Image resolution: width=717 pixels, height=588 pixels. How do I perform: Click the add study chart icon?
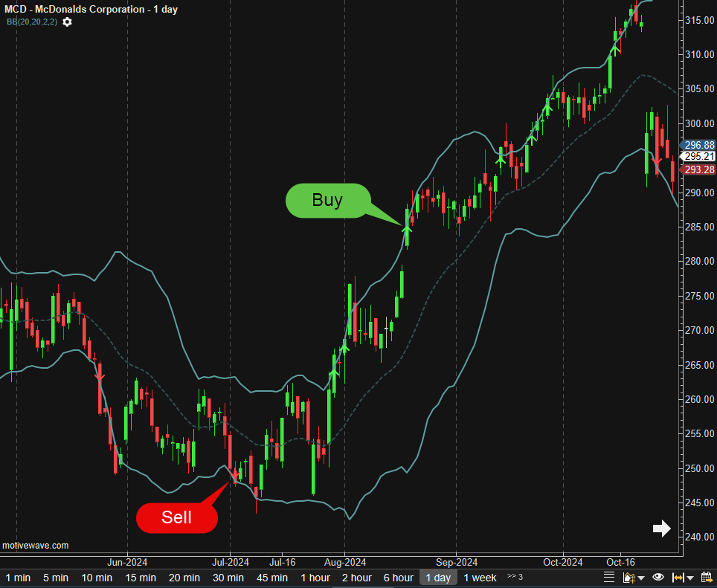(x=628, y=578)
